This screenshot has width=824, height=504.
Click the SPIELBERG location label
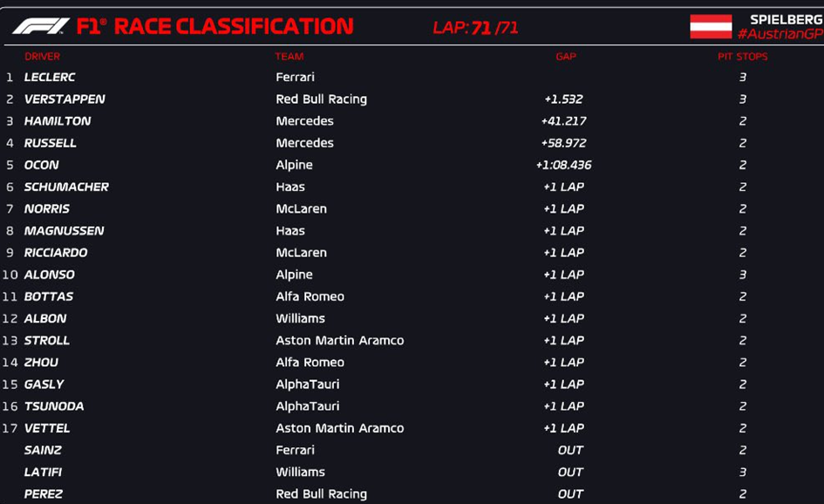pyautogui.click(x=787, y=19)
